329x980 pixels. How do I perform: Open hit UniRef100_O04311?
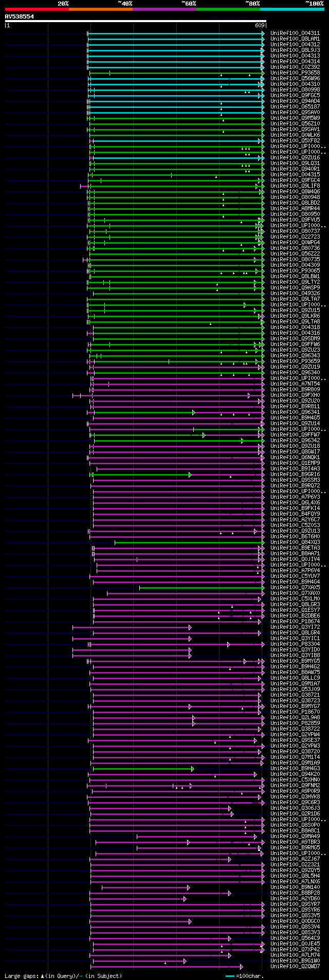coord(295,33)
